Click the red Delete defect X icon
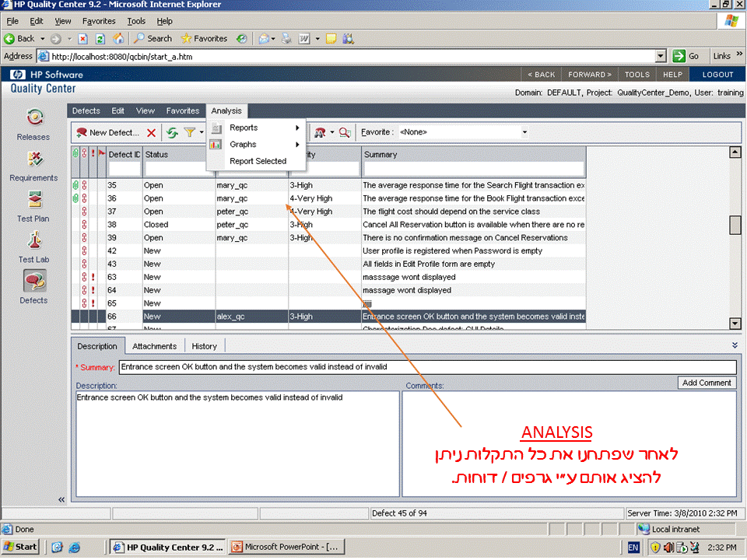Screen dimensions: 747x560 [x=152, y=133]
